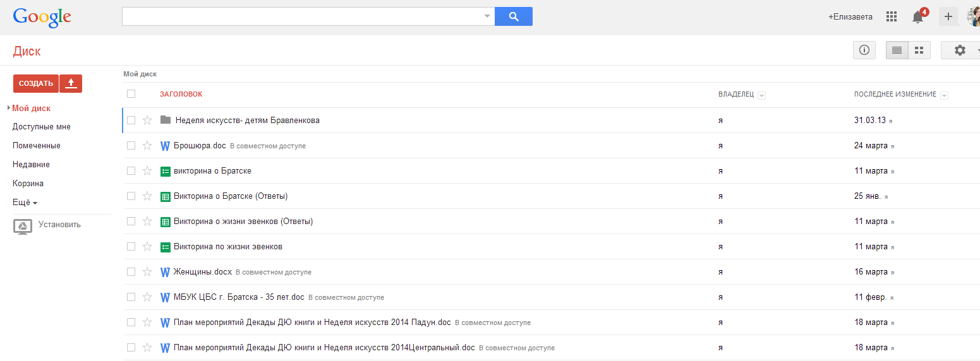
Task: Open Викторина о жизни эвенков (Ответы) title
Action: coord(243,222)
